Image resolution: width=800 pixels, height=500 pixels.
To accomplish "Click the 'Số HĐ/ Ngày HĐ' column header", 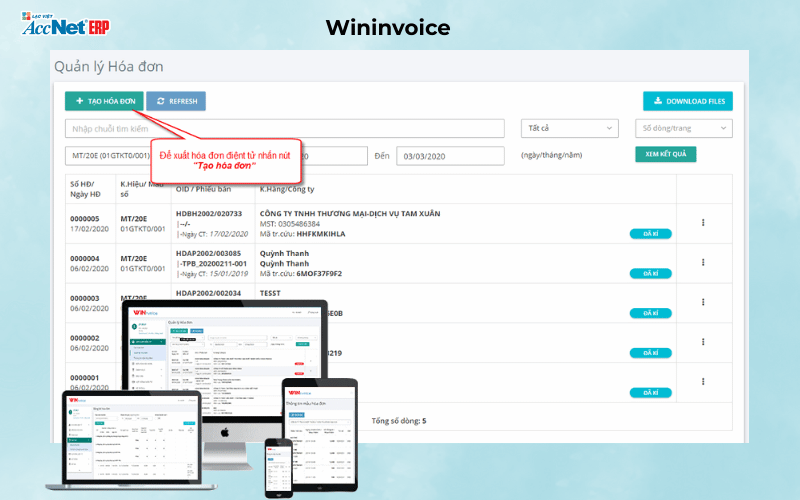I will pyautogui.click(x=86, y=189).
